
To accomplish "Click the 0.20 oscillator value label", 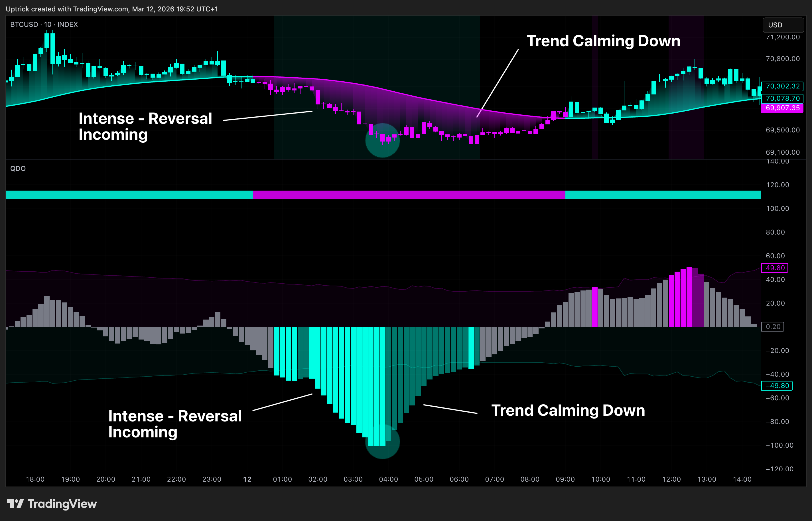I will point(773,326).
